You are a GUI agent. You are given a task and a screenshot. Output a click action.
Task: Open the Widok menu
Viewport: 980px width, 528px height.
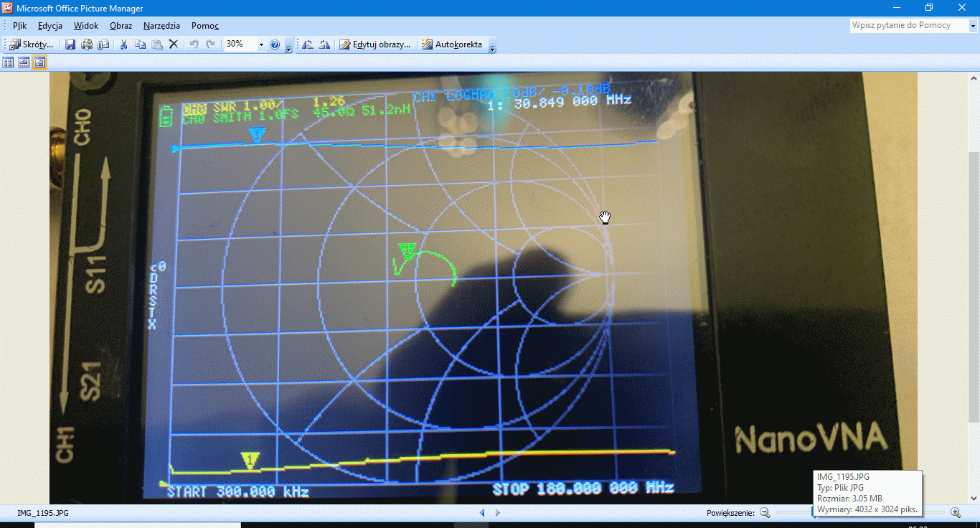point(86,26)
